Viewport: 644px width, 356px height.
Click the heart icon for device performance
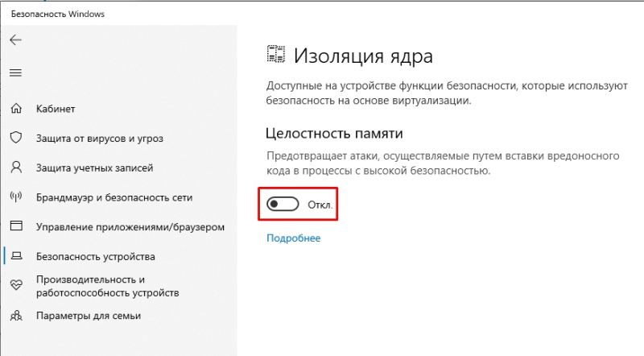(16, 285)
